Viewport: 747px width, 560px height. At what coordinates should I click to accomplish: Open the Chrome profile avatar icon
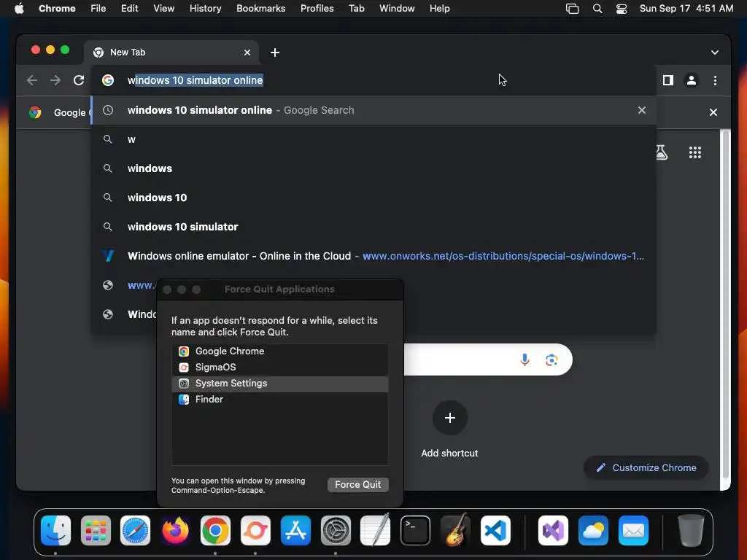[692, 80]
